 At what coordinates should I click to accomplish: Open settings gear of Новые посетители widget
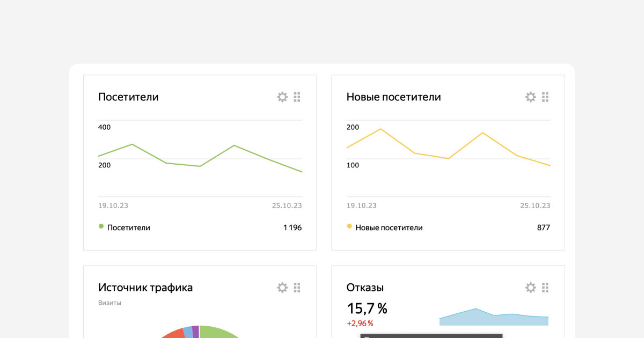coord(530,97)
